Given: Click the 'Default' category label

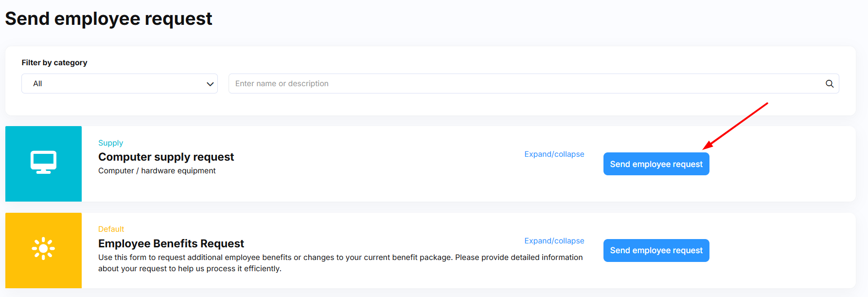Looking at the screenshot, I should 111,229.
